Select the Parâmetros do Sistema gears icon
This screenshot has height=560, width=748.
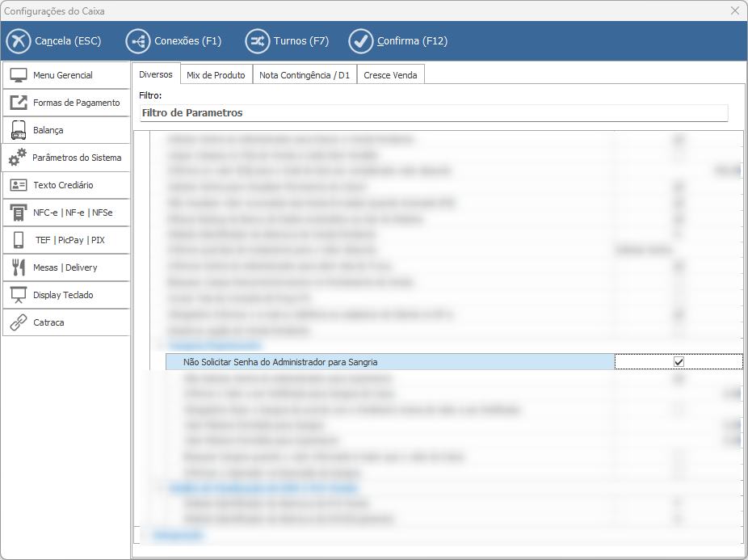[x=18, y=158]
